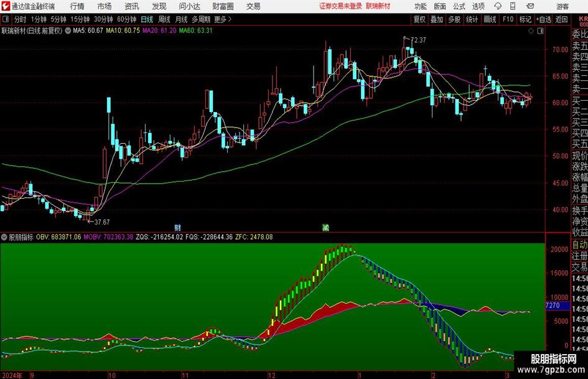This screenshot has width=588, height=379.
Task: Expand the main chart indicator dropdown arrow
Action: pyautogui.click(x=68, y=30)
